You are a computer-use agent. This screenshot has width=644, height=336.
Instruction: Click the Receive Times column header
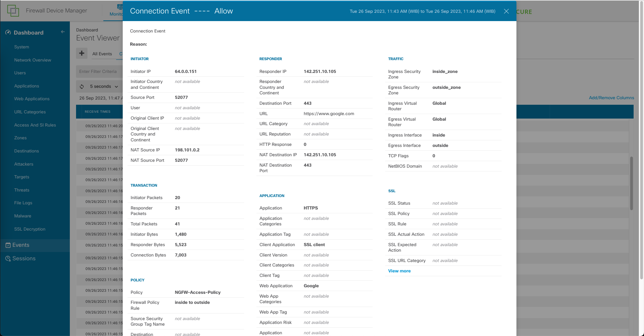pyautogui.click(x=97, y=112)
